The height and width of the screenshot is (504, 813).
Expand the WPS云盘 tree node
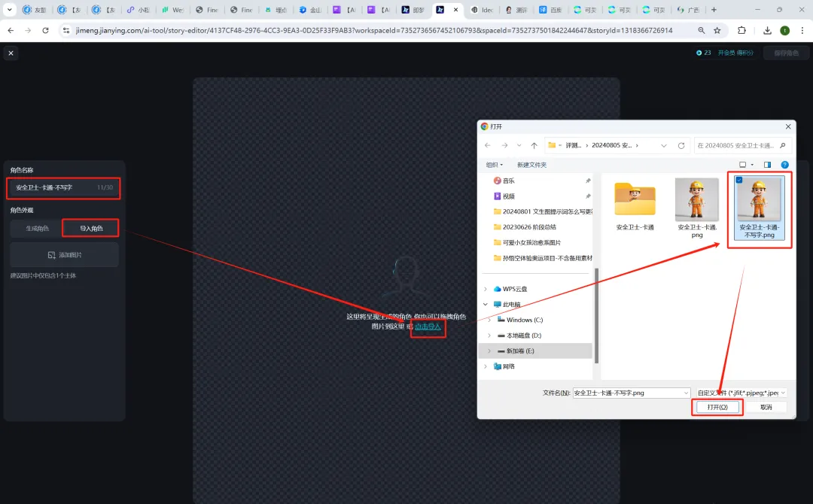(x=486, y=289)
